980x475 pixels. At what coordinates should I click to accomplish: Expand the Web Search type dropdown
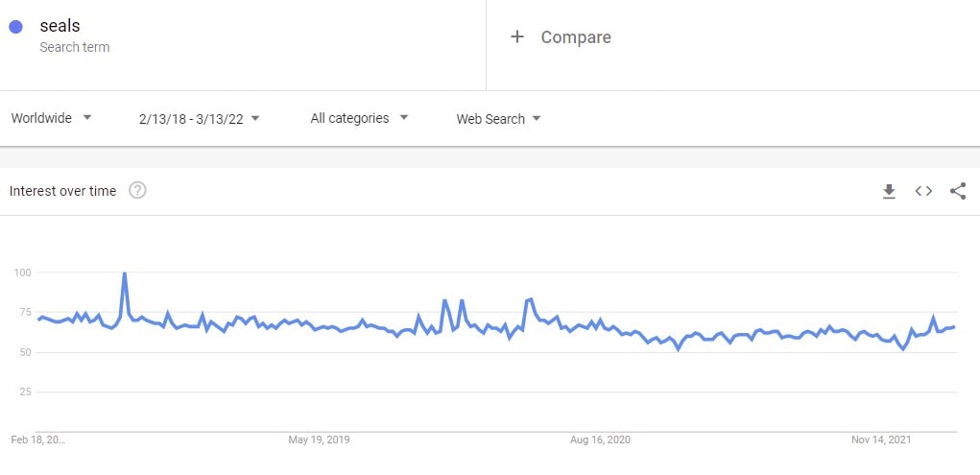498,119
